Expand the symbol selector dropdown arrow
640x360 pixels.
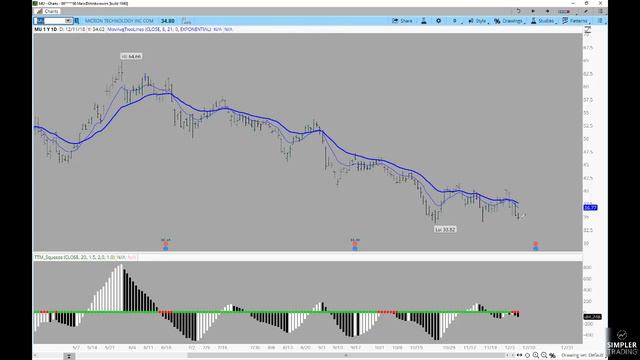pyautogui.click(x=68, y=21)
